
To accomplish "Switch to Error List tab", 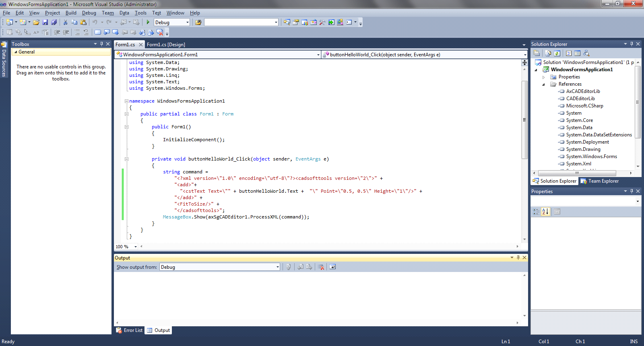I will [x=129, y=330].
